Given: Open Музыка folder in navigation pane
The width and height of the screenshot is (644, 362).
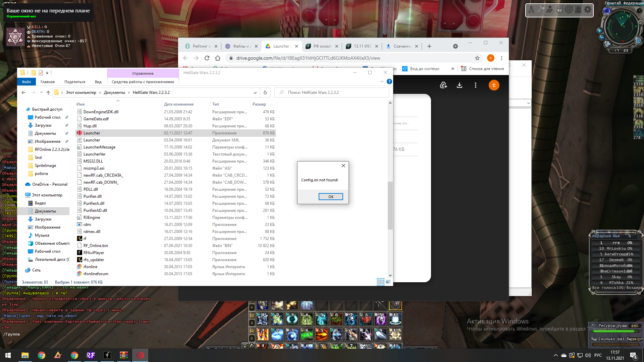Looking at the screenshot, I should click(42, 235).
